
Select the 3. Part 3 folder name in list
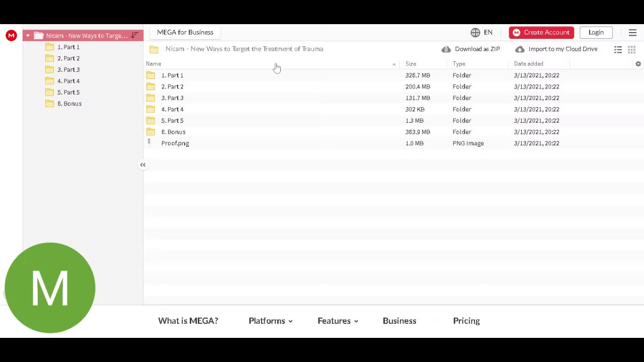[172, 98]
